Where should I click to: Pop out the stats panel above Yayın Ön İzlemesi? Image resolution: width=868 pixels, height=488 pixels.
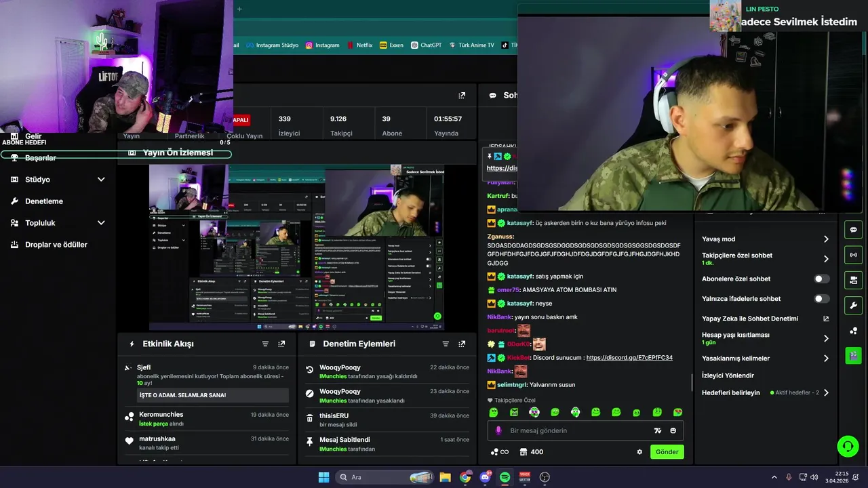[462, 96]
